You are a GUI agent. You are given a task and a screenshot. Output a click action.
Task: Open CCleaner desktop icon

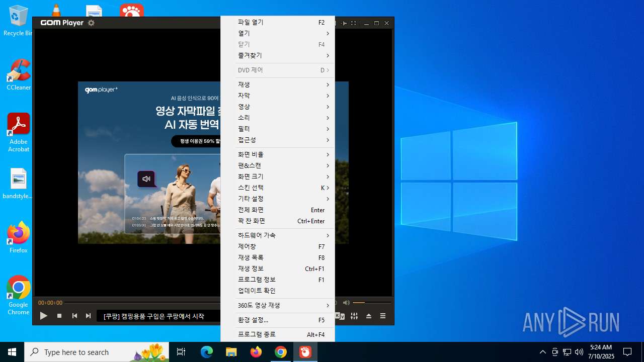[x=19, y=74]
